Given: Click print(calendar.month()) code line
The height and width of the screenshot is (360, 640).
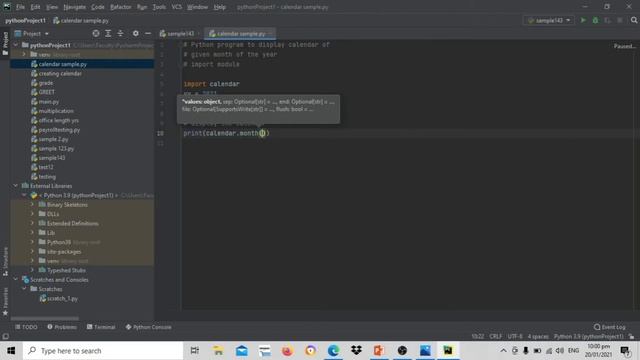Looking at the screenshot, I should click(x=227, y=133).
